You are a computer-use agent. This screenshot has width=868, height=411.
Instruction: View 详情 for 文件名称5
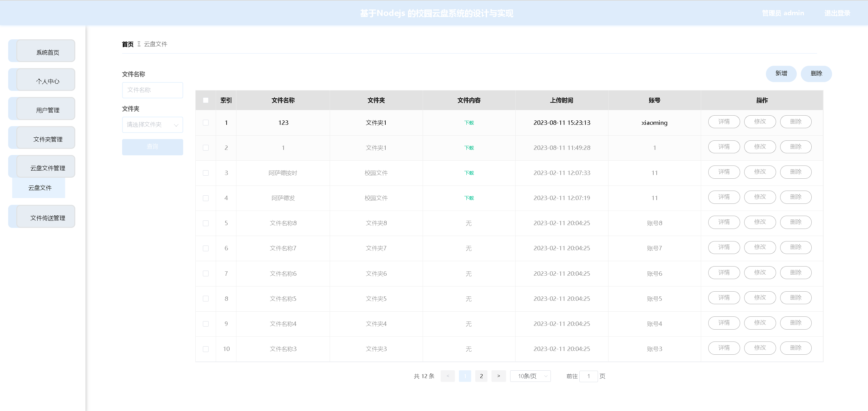coord(724,298)
